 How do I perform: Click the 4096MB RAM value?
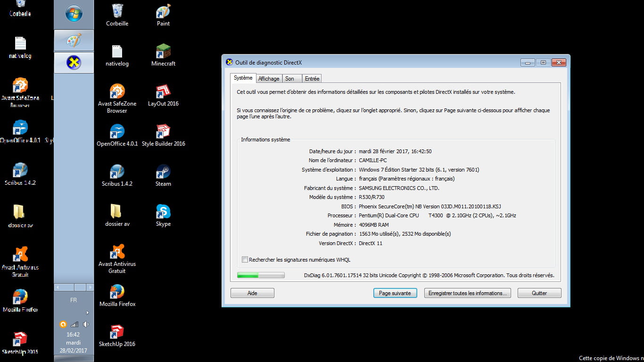[x=374, y=225]
